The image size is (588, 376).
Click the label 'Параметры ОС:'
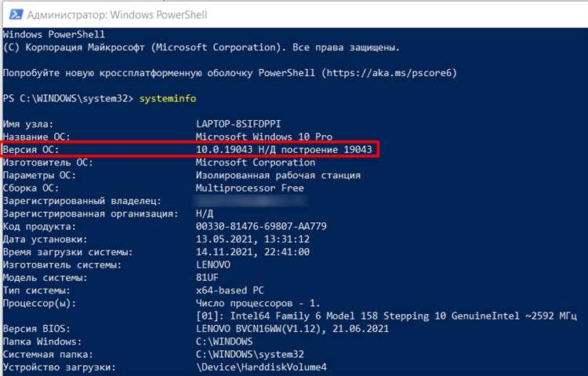[x=39, y=175]
